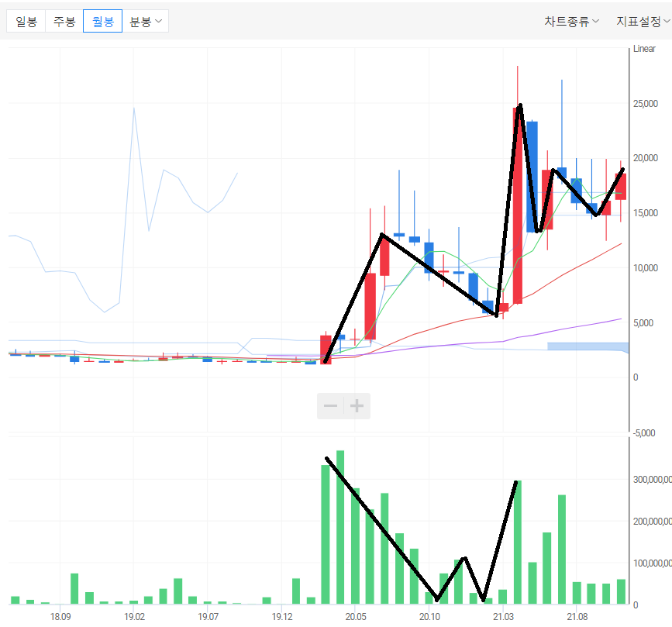
Task: Click the 25,000 price axis label
Action: tap(646, 104)
